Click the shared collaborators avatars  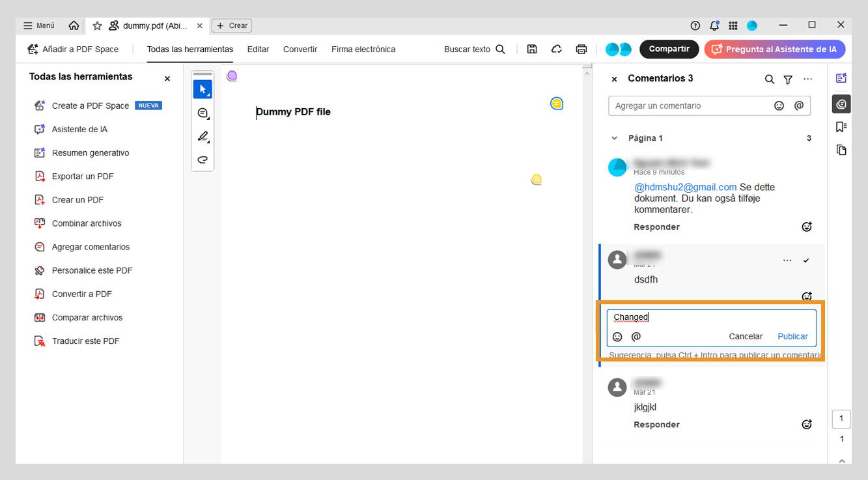click(x=618, y=49)
